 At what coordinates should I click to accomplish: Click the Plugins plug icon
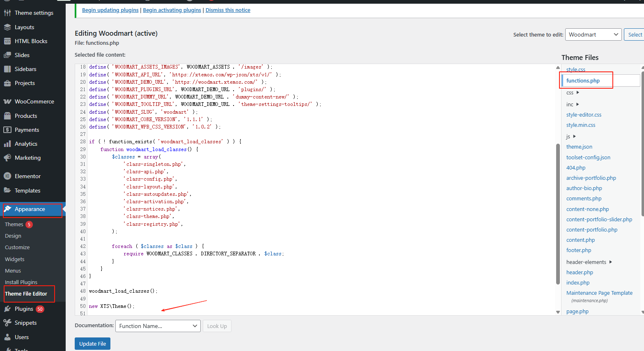[7, 309]
